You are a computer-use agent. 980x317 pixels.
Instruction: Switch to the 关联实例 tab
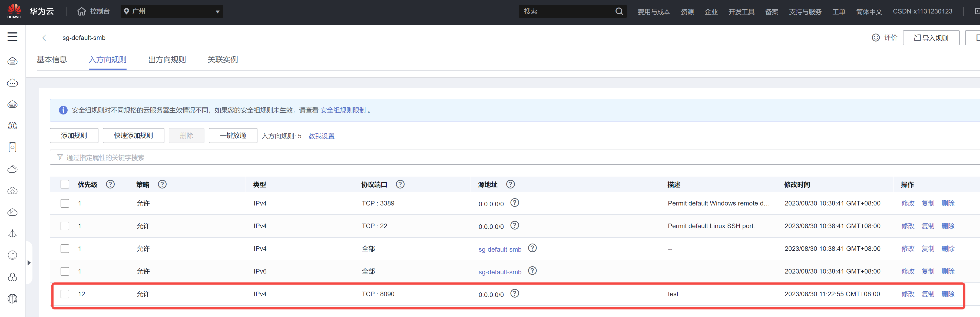(223, 60)
